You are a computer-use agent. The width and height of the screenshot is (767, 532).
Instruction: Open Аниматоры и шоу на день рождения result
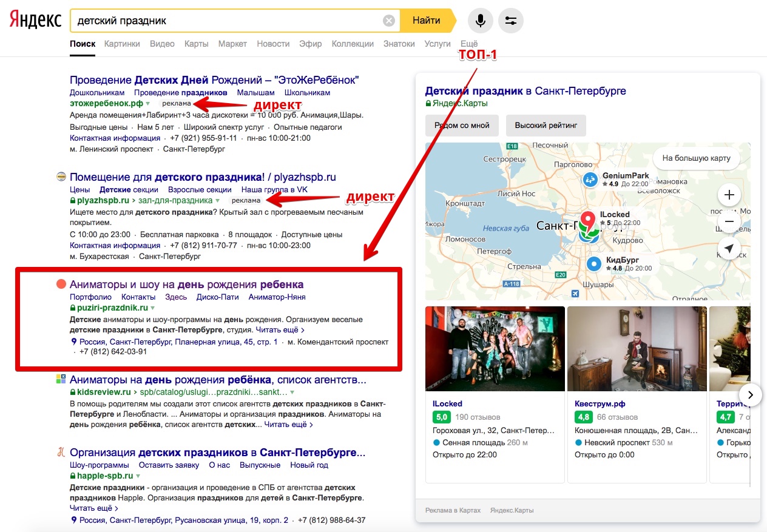tap(186, 285)
